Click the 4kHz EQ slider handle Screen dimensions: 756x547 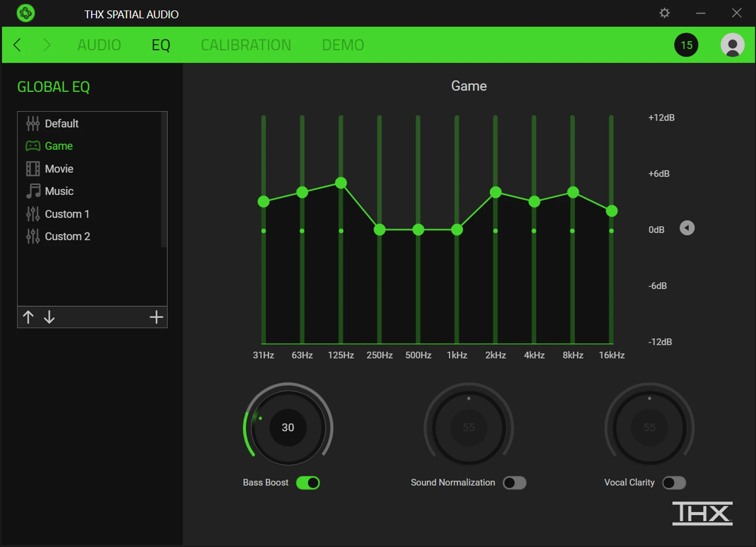[534, 202]
